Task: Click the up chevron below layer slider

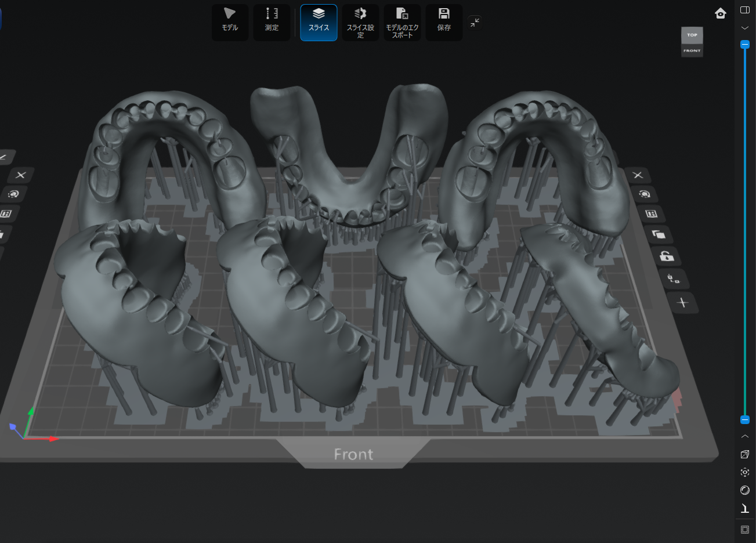Action: click(x=745, y=436)
